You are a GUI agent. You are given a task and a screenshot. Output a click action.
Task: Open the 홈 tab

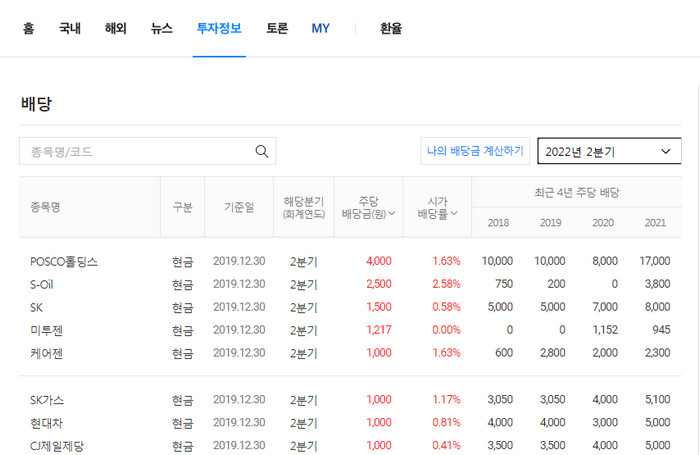pyautogui.click(x=29, y=29)
